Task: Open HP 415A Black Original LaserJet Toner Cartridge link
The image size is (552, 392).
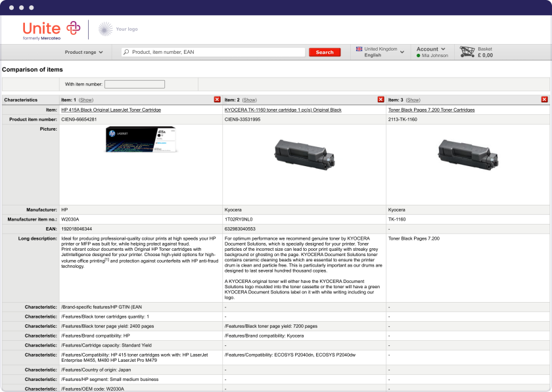Action: (111, 110)
